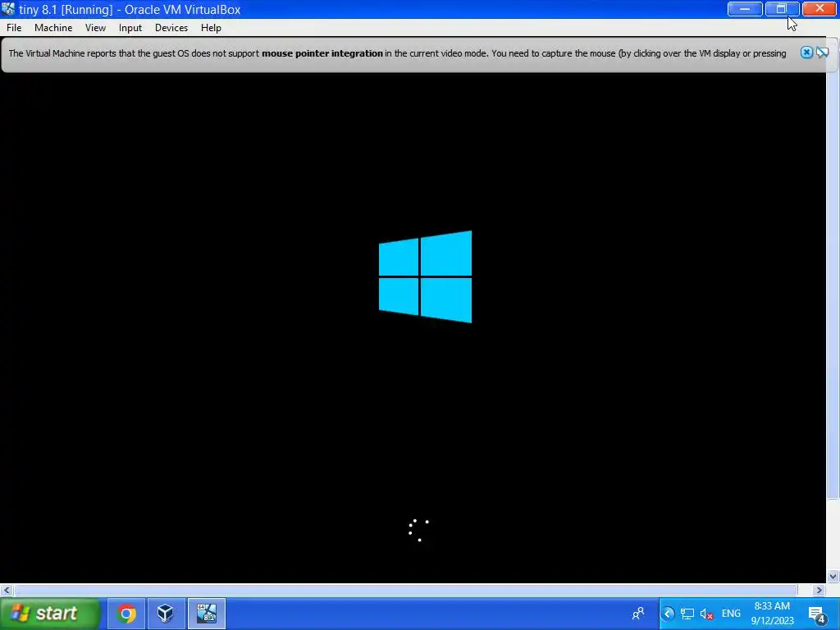
Task: Click the VirtualBox title bar icon
Action: pos(8,9)
